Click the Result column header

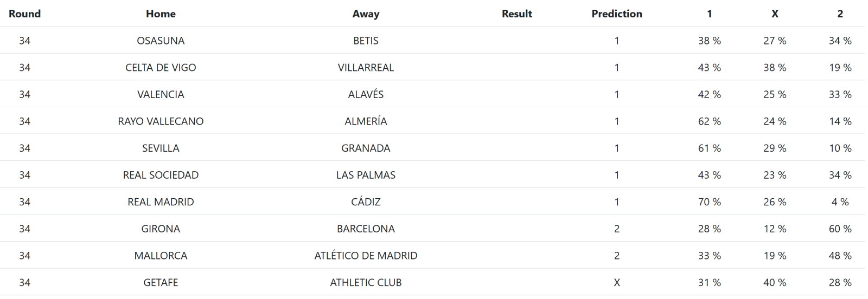coord(516,14)
